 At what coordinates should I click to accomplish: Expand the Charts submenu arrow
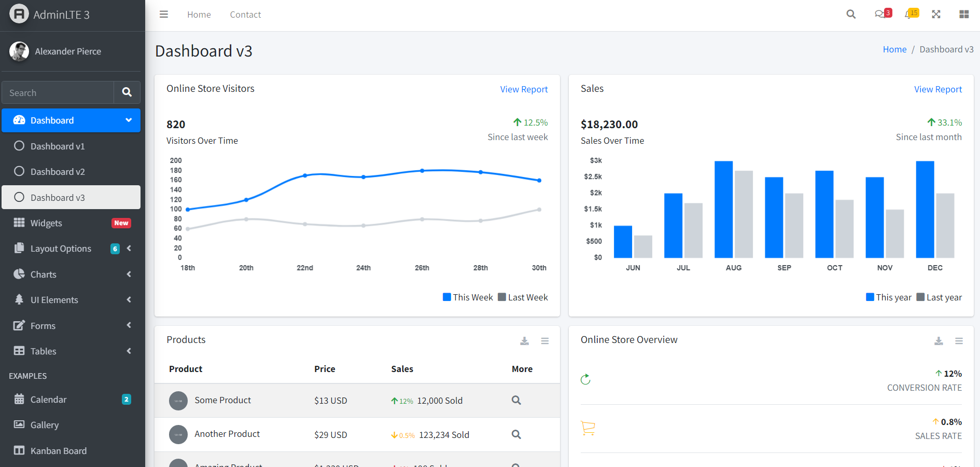click(129, 274)
